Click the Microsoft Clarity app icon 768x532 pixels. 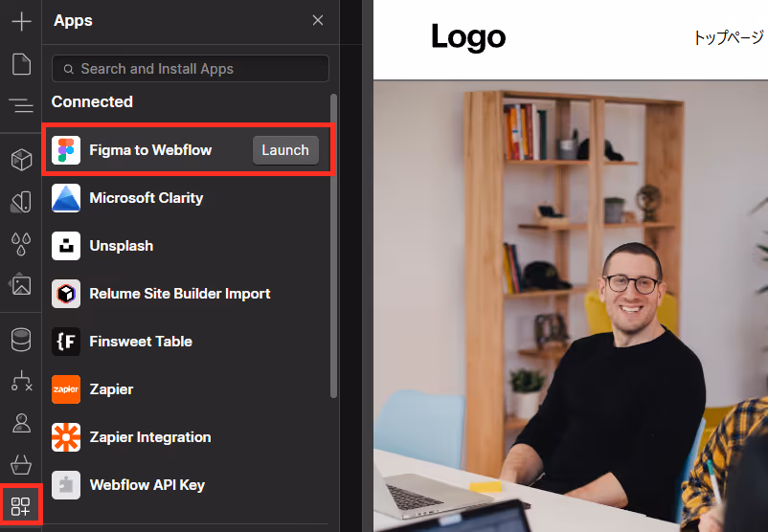[x=66, y=198]
